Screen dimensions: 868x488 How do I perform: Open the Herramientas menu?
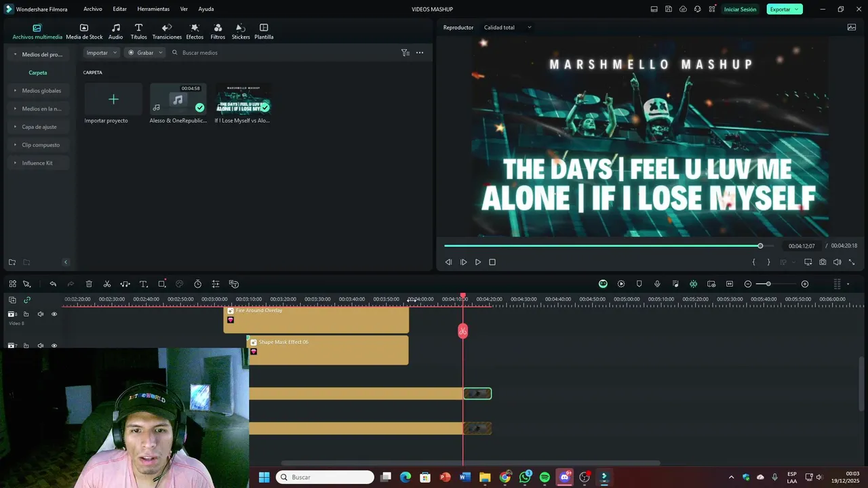point(153,9)
